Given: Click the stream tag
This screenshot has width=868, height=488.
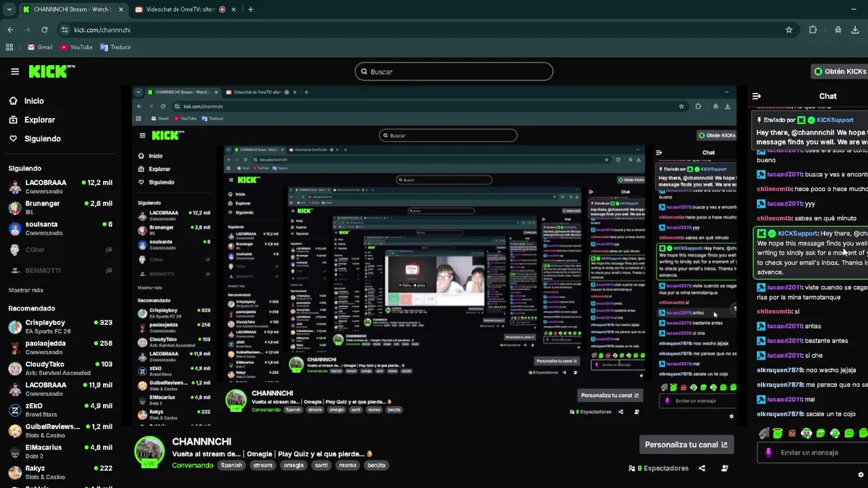Looking at the screenshot, I should click(262, 466).
